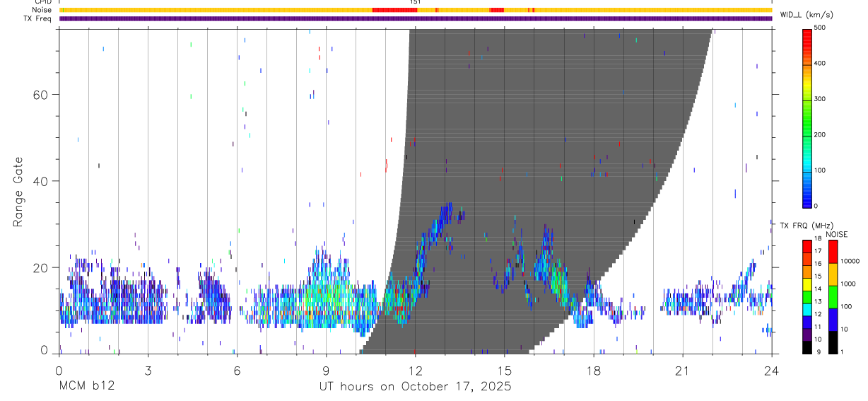Image resolution: width=868 pixels, height=401 pixels.
Task: Click the red segment of the NOISE scale
Action: click(x=833, y=251)
